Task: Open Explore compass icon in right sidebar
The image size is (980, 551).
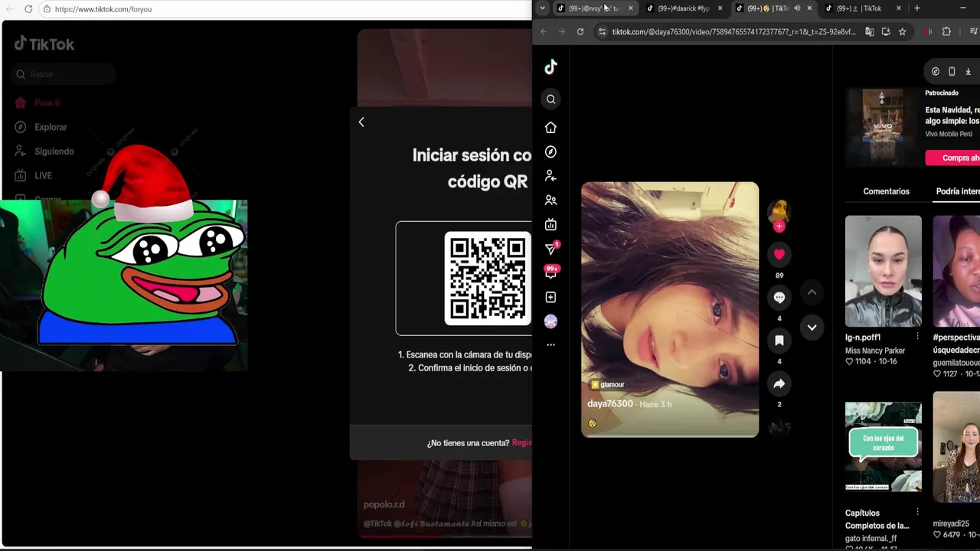Action: coord(550,152)
